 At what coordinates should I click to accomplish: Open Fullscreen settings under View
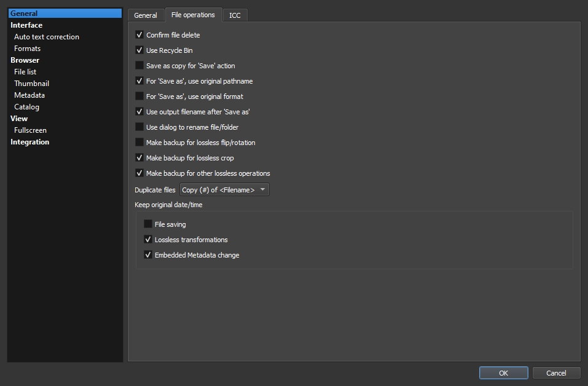click(30, 130)
